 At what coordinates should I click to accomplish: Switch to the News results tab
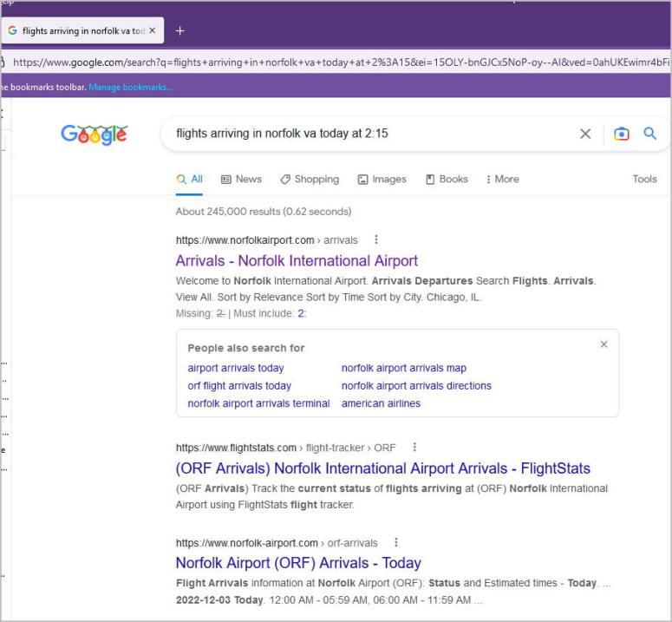241,179
